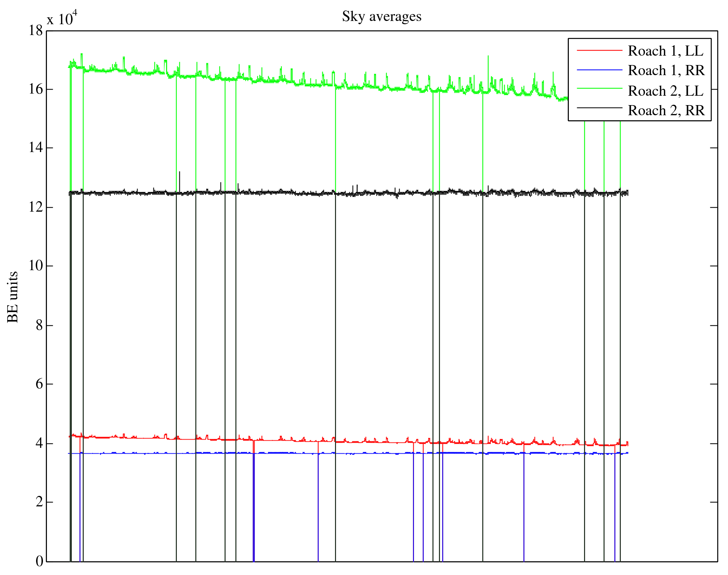Click the red Roach 1, LL legend line

(x=600, y=50)
